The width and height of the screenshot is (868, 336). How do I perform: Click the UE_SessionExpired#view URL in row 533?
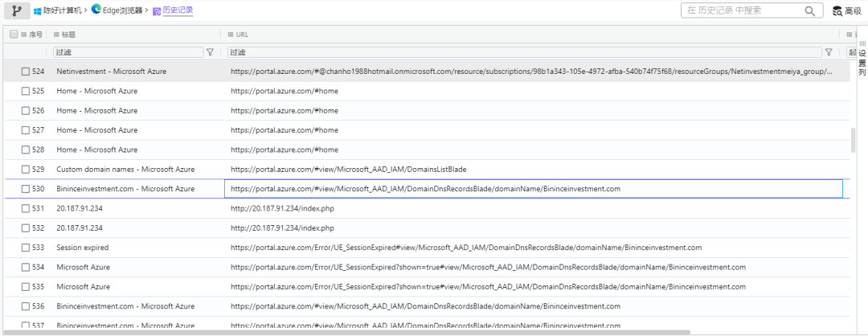click(x=466, y=248)
